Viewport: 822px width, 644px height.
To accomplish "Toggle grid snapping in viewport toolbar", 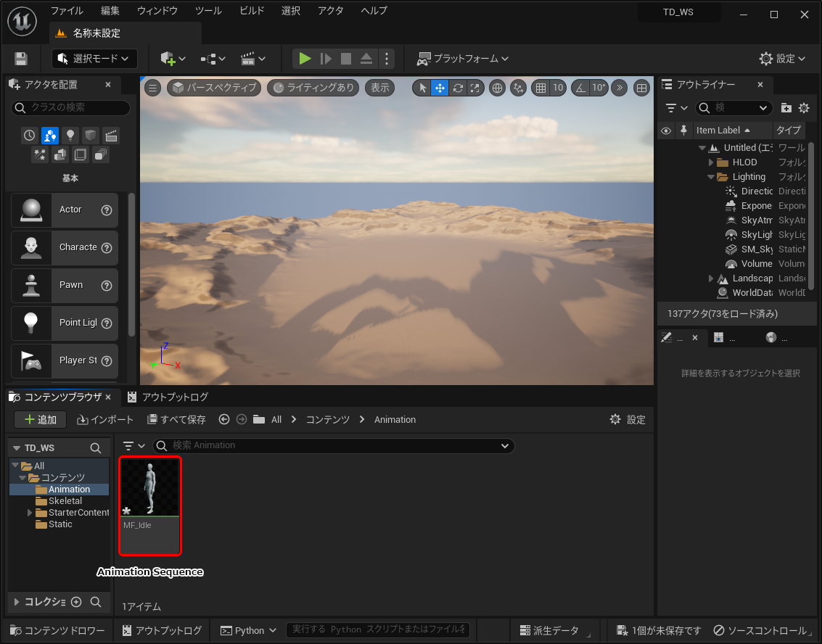I will coord(540,88).
